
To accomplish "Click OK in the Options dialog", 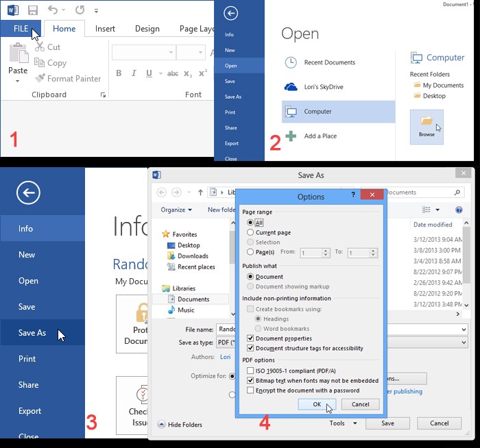I will coord(317,404).
